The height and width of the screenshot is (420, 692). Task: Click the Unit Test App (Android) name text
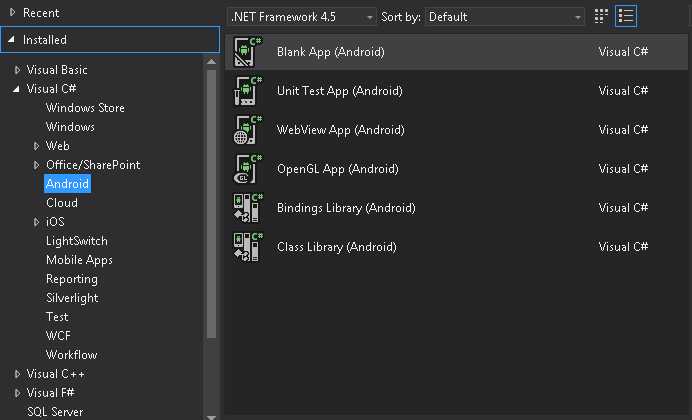[339, 91]
